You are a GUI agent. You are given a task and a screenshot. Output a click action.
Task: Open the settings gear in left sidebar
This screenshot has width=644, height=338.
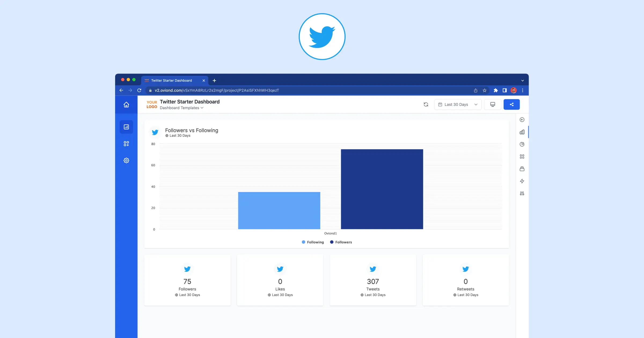pos(126,160)
